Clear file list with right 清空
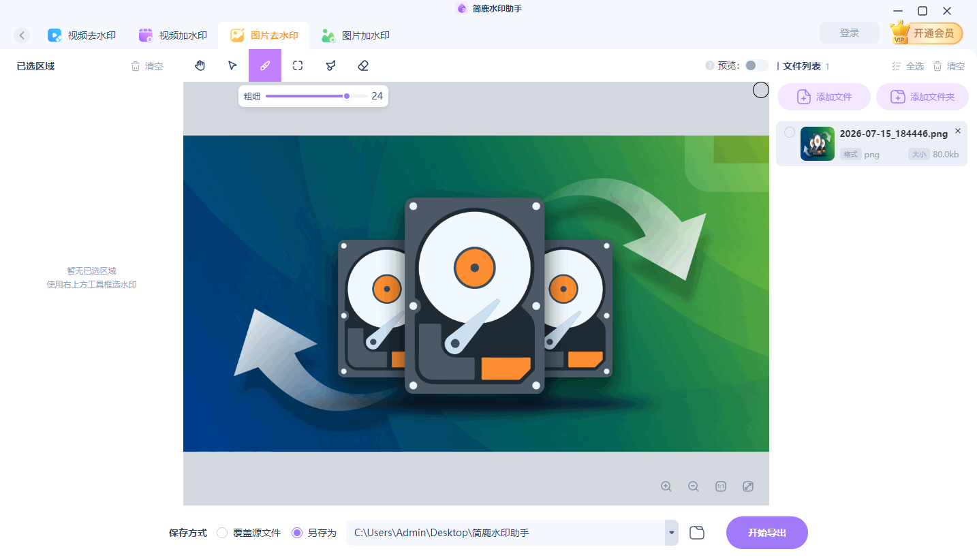This screenshot has width=977, height=560. (949, 66)
